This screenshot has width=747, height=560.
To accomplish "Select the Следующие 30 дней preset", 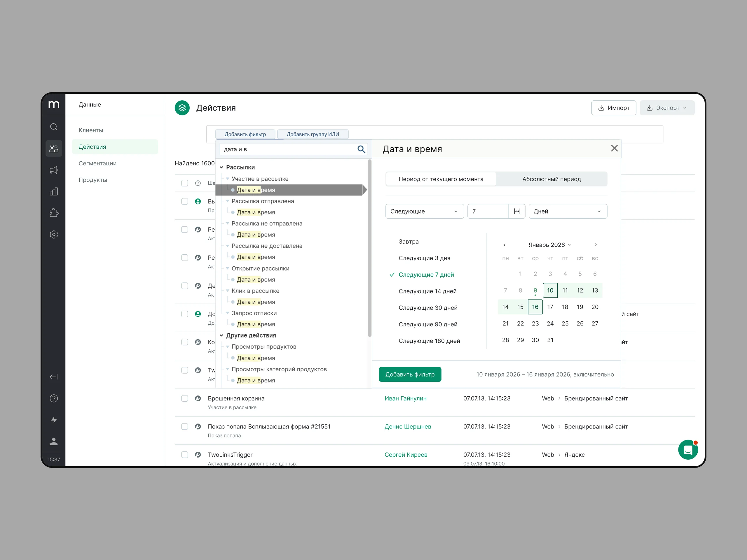I will [x=428, y=308].
